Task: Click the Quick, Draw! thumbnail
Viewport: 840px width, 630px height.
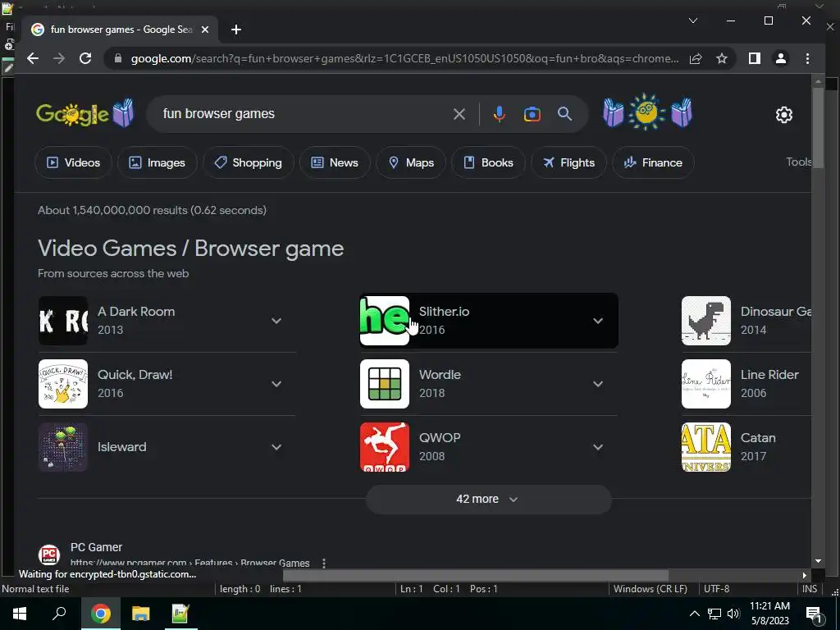Action: click(x=63, y=384)
